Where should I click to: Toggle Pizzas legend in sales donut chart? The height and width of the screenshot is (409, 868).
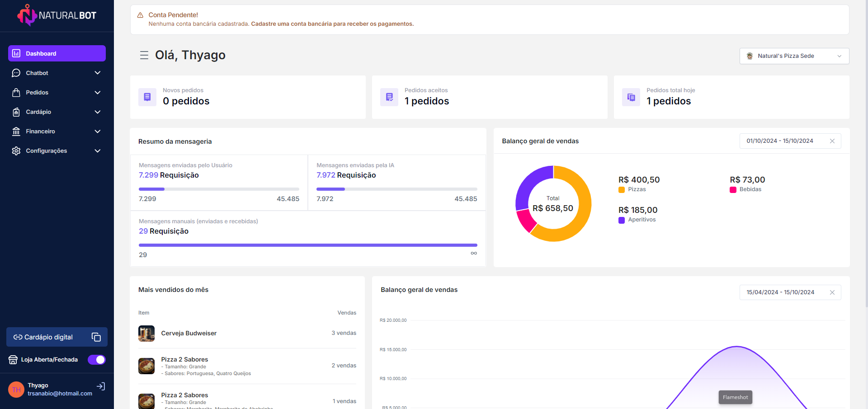coord(632,189)
